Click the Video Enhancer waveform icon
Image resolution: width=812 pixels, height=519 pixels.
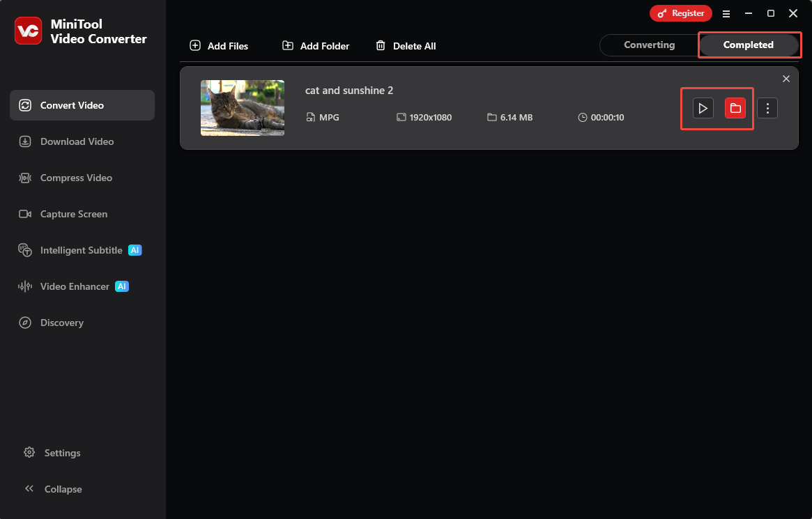(25, 286)
